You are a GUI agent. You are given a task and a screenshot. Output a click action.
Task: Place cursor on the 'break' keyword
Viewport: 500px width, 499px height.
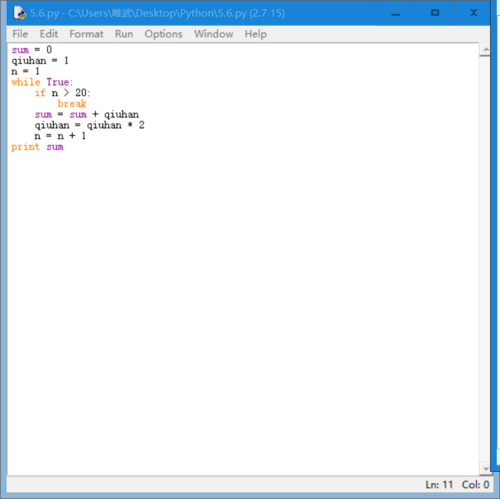72,104
